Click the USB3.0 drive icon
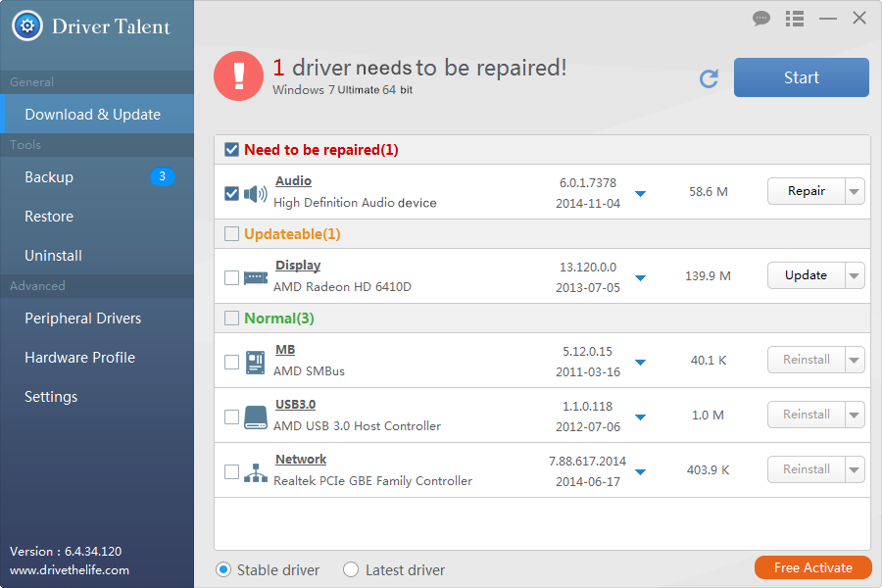This screenshot has height=588, width=882. [x=256, y=417]
